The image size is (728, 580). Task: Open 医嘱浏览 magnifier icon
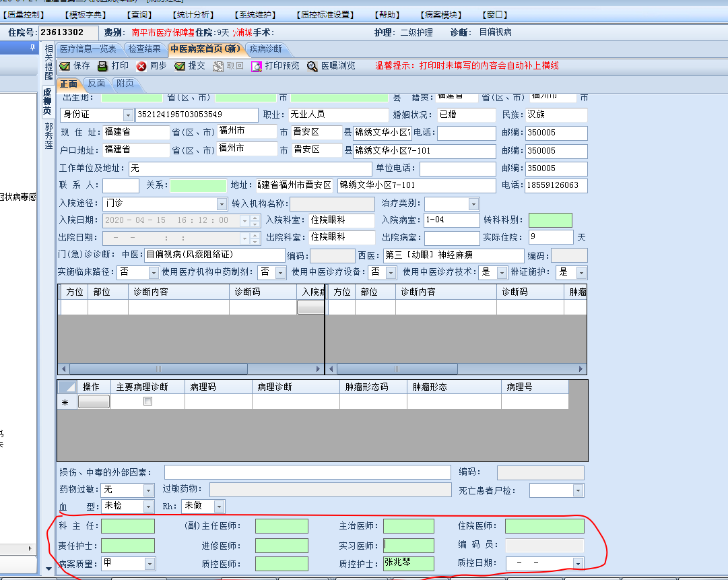pos(312,67)
